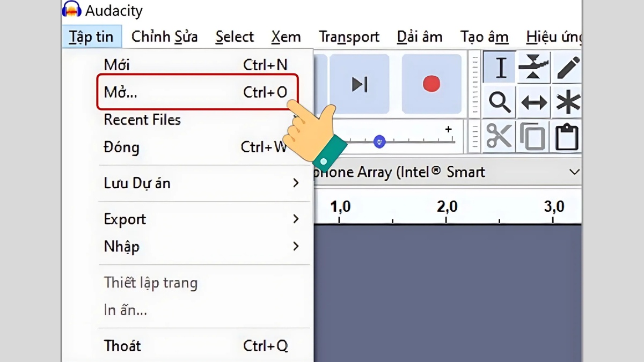Select the Selection (I-beam) tool

click(x=500, y=68)
